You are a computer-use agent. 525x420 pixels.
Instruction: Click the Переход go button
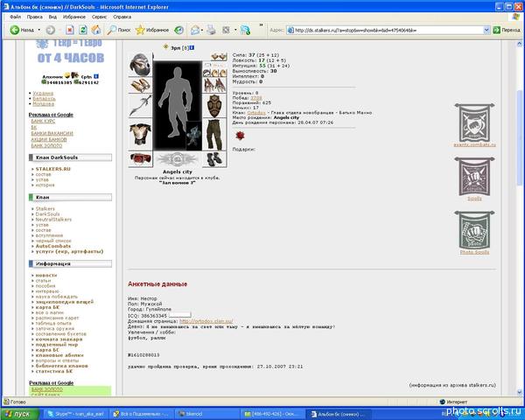(507, 30)
